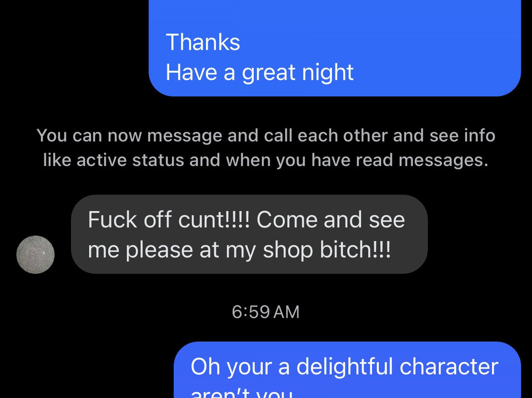Select the 6:59 AM timestamp

[266, 312]
